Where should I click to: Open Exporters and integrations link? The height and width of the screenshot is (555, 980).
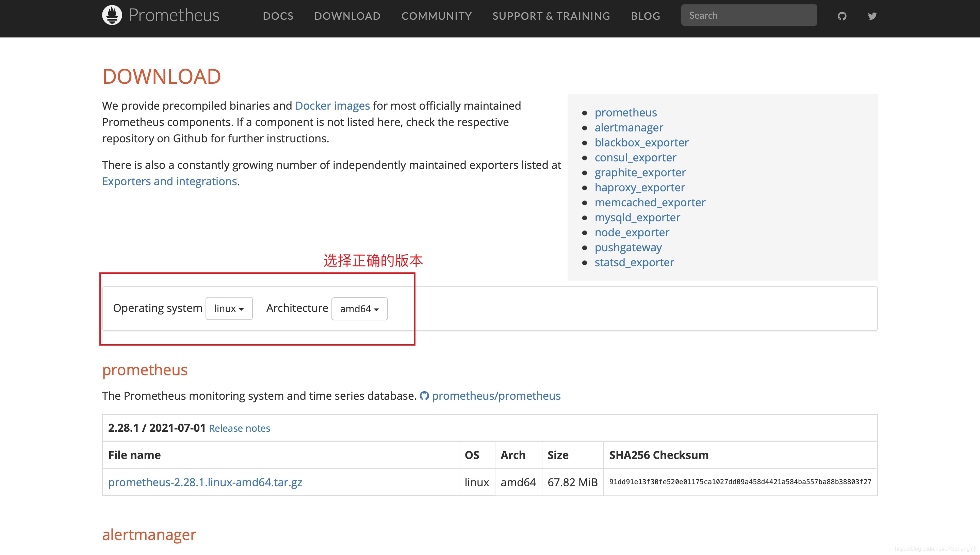[169, 181]
